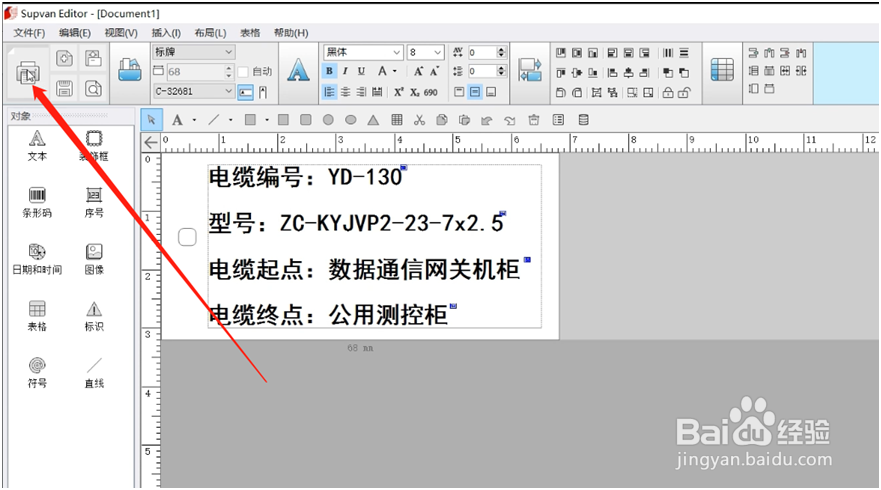The height and width of the screenshot is (490, 881).
Task: Click the Superscript X² icon
Action: pos(398,92)
